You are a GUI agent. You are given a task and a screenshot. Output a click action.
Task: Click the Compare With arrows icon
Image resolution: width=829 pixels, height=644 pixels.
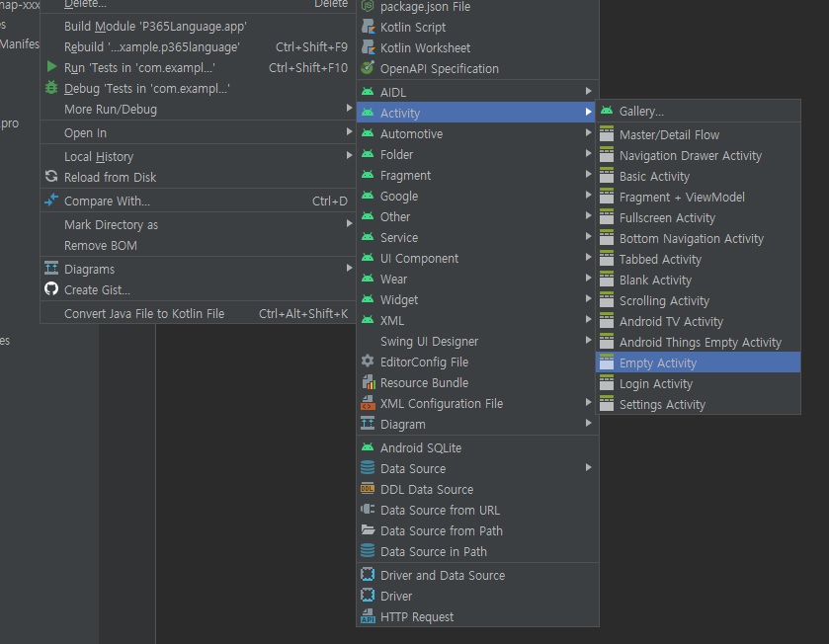coord(51,200)
